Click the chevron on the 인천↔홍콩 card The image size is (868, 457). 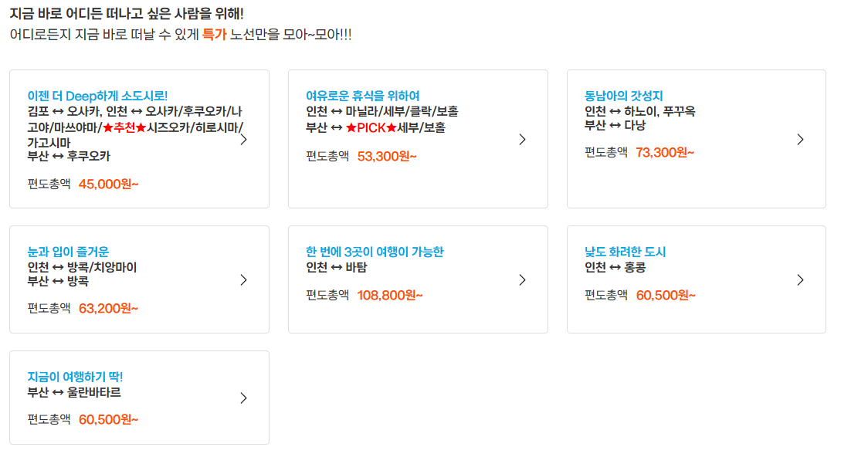[x=801, y=279]
